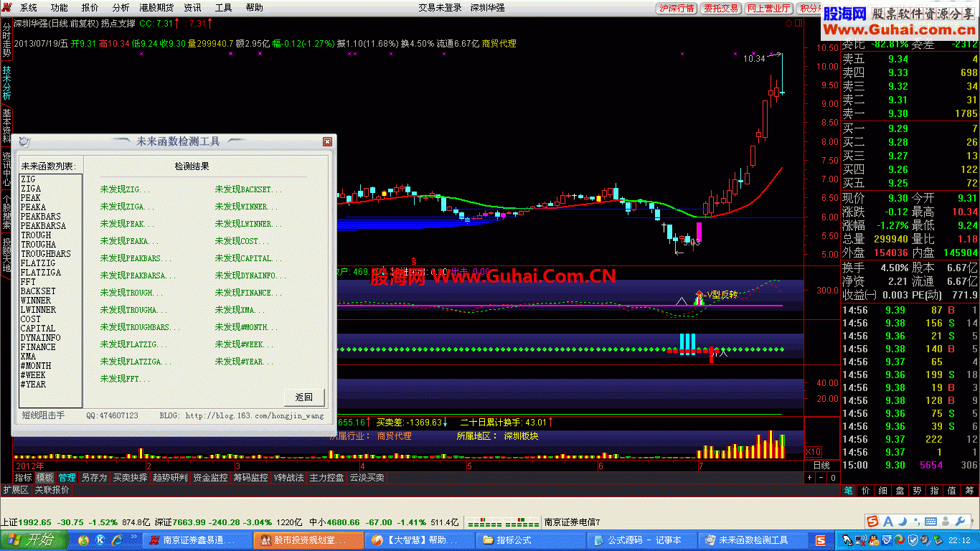Click the minus zoom button under chart
The height and width of the screenshot is (551, 980).
click(x=821, y=477)
